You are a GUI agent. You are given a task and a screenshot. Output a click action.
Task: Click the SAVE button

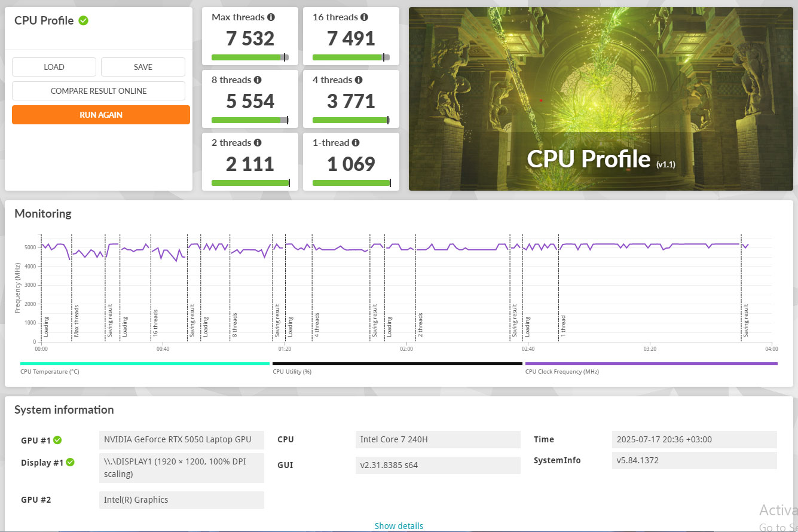pos(143,67)
